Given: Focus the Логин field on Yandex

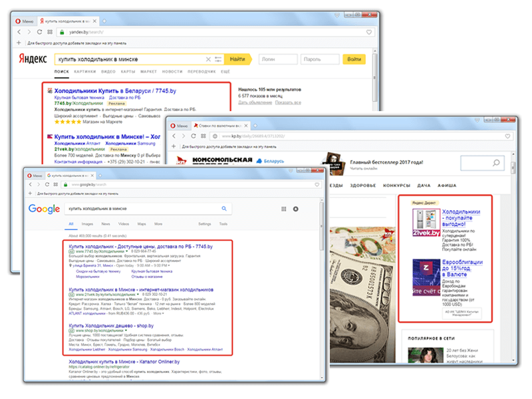Looking at the screenshot, I should tap(278, 59).
